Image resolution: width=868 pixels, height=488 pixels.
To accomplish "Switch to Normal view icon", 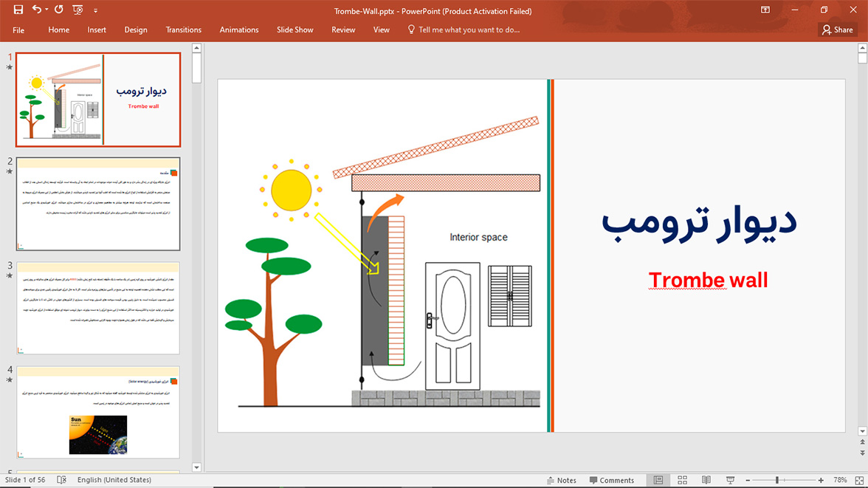I will tap(658, 480).
